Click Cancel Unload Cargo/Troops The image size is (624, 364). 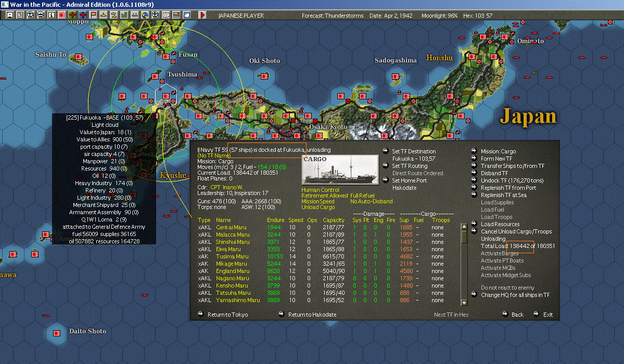(x=516, y=231)
